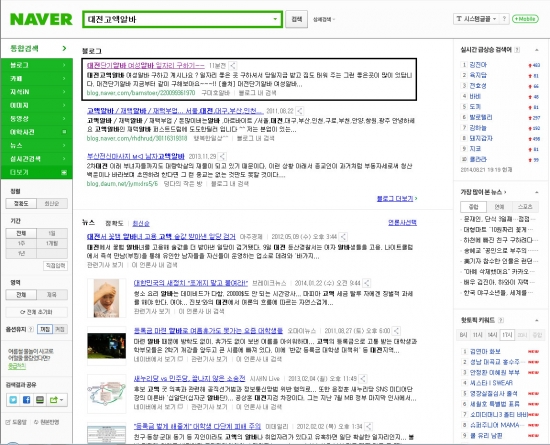Sort news results by 최신순

[141, 223]
